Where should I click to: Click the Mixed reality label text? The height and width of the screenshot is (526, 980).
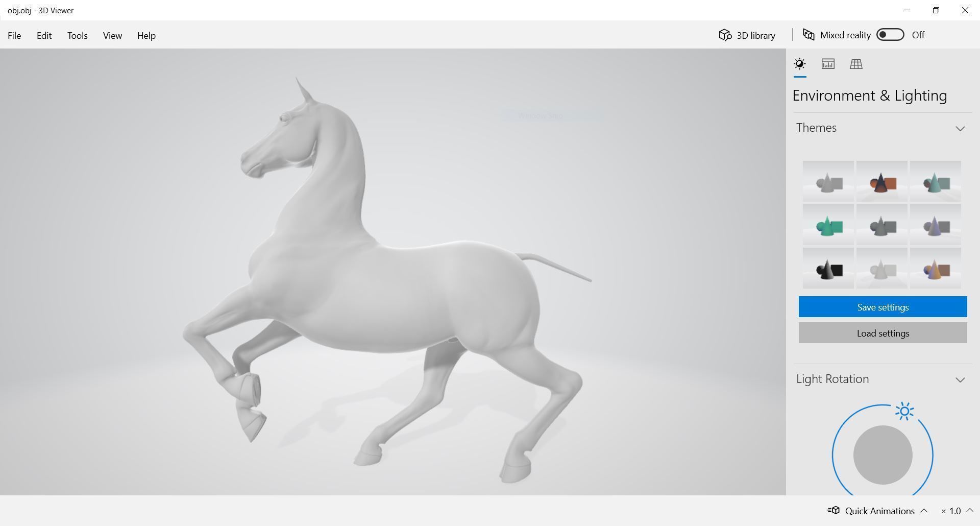(845, 35)
